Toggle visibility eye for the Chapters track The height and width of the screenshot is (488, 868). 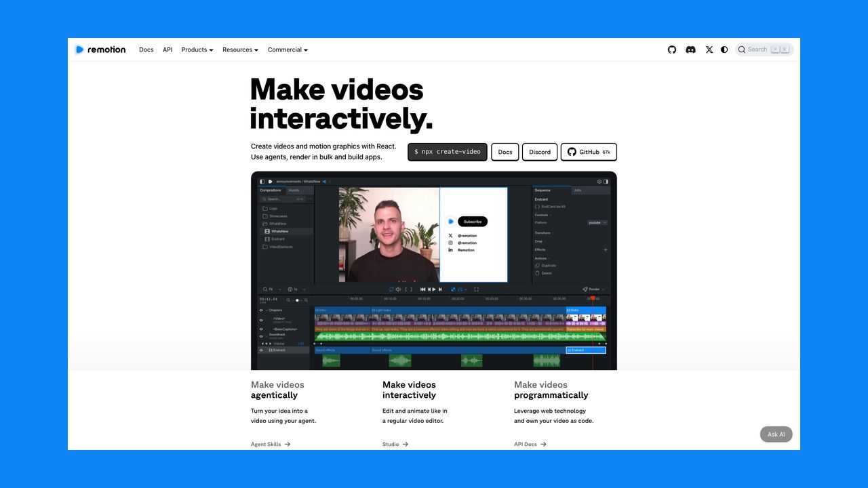[x=261, y=310]
